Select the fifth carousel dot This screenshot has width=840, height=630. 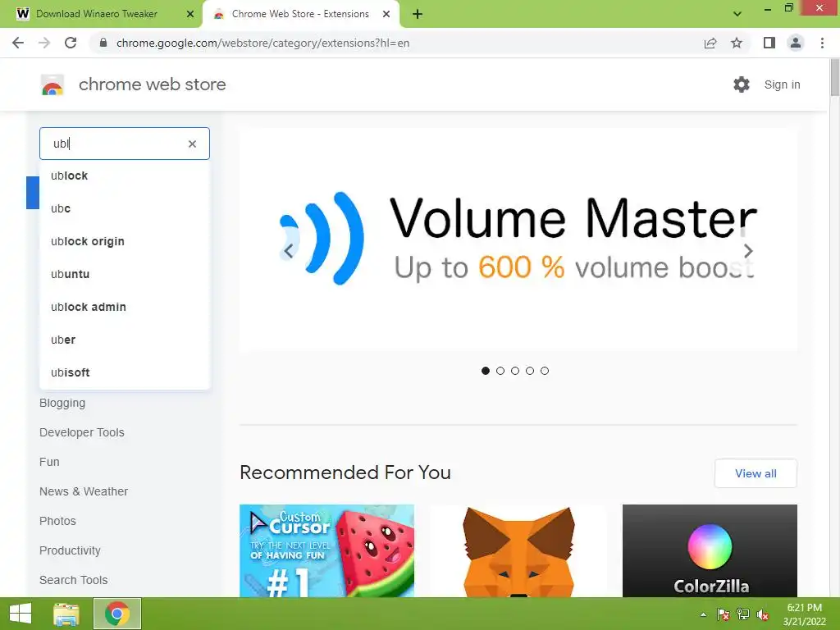(x=545, y=371)
